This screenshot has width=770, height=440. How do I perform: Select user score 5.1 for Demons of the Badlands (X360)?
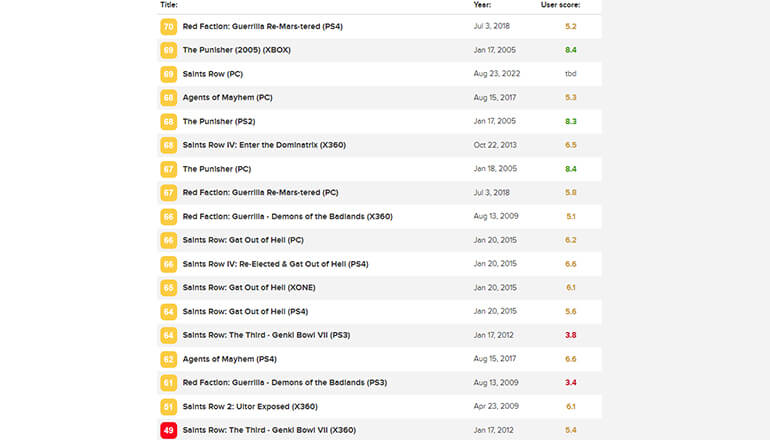click(x=571, y=217)
